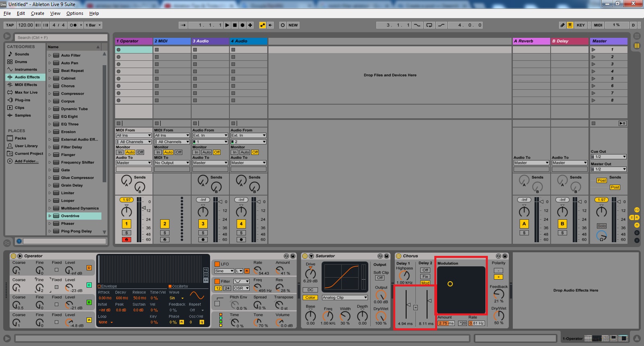
Task: Click the MIDI map mode button
Action: tap(598, 25)
